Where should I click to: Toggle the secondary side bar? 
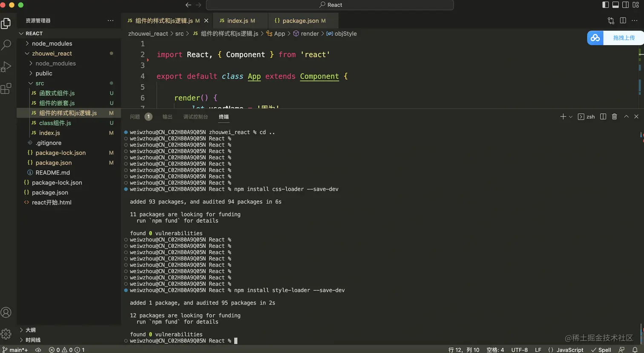pos(625,5)
